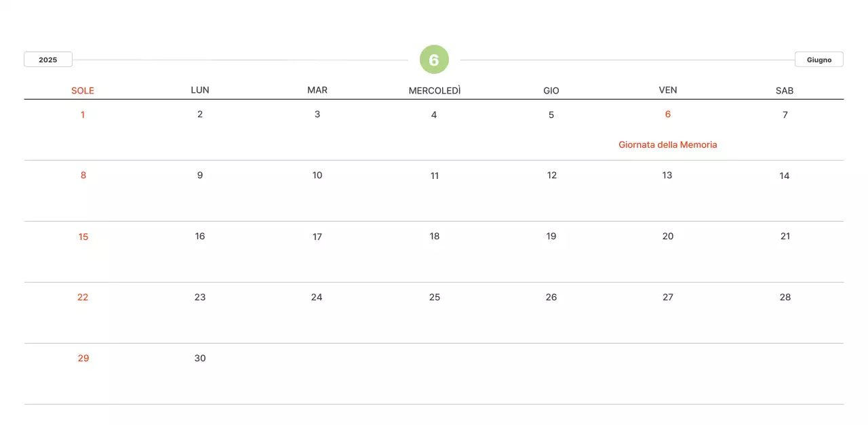Choose day 10 in calendar

pos(317,176)
